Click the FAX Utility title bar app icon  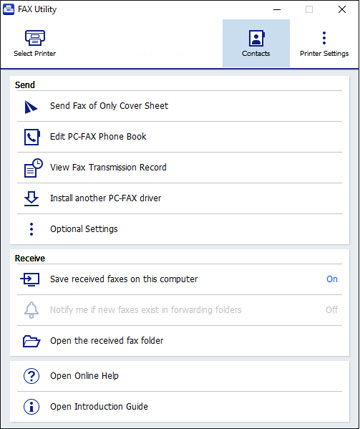(x=8, y=9)
